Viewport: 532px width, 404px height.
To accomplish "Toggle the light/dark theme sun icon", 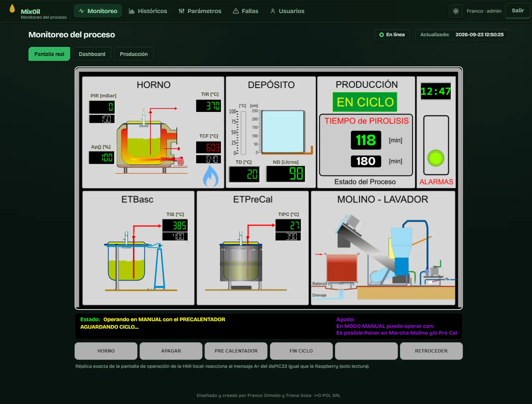I will point(456,11).
